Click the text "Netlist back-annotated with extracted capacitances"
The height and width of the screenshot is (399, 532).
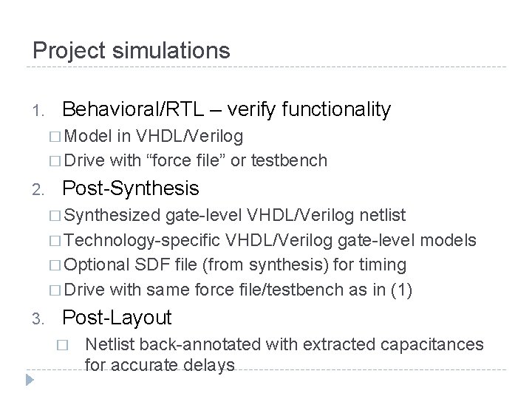coord(284,345)
